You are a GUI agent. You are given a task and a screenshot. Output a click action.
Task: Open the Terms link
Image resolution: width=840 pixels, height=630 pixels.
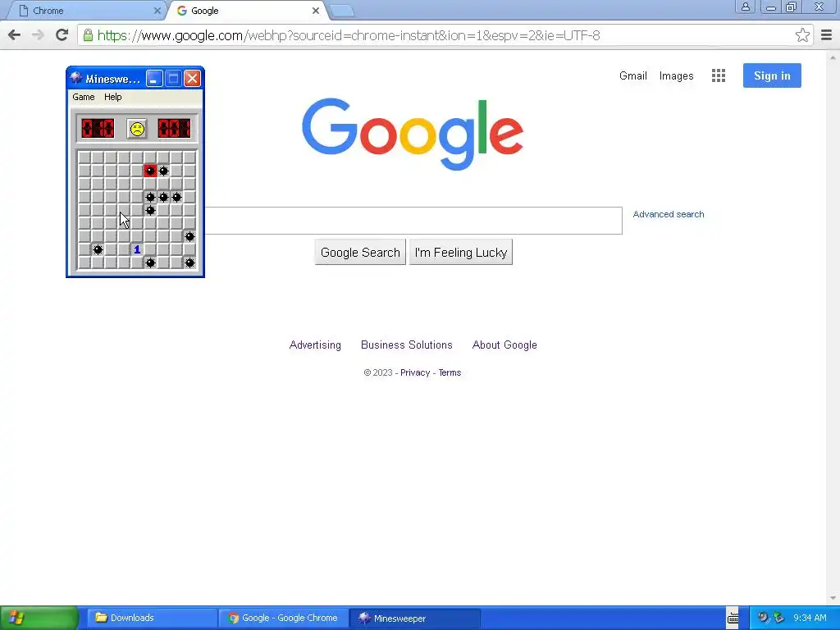(450, 373)
